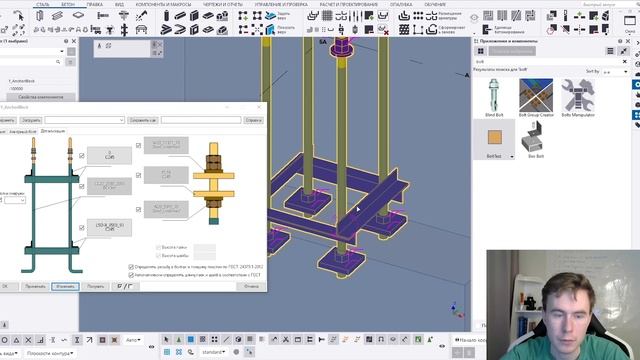Click the scissors icon in selection toolbar

point(286,340)
